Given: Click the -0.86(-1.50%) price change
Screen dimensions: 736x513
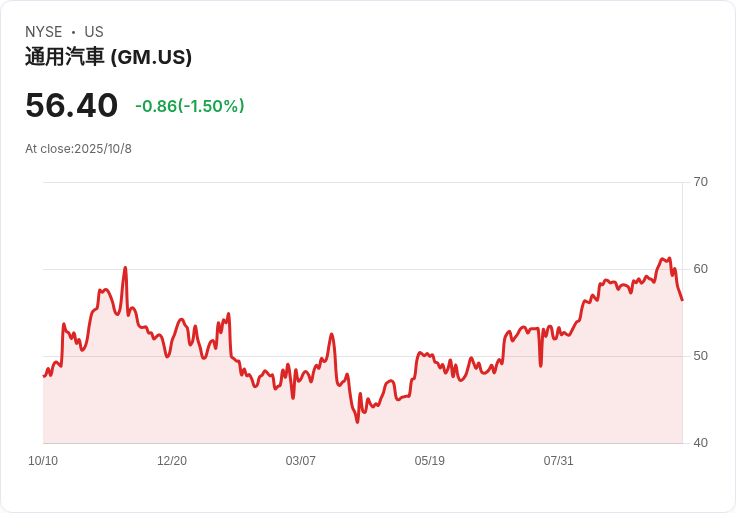Looking at the screenshot, I should (190, 106).
